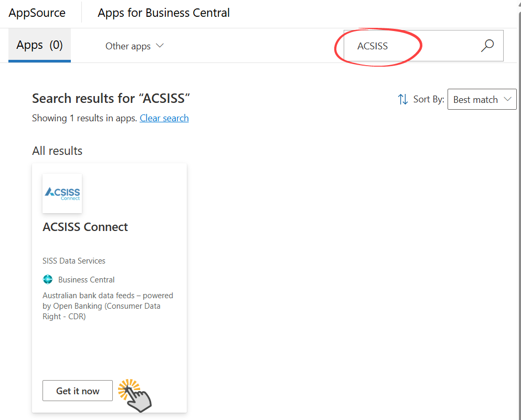Open the Best match sort dropdown
Screen dimensions: 521x420
pyautogui.click(x=481, y=99)
